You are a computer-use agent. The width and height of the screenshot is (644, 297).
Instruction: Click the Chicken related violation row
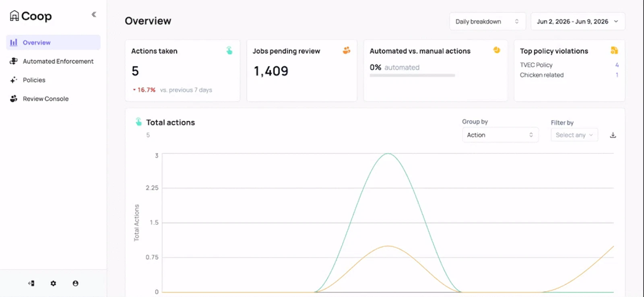[x=569, y=75]
